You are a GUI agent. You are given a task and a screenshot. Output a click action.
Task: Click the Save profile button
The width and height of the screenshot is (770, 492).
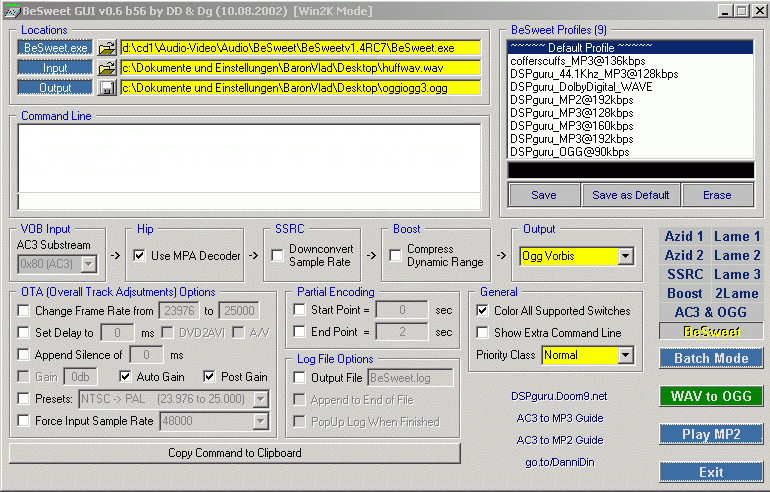pos(544,195)
